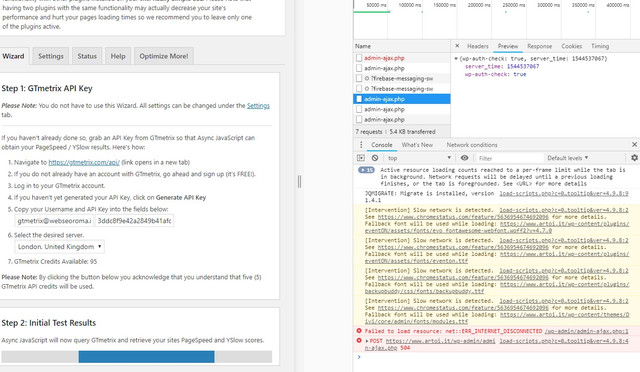The width and height of the screenshot is (640, 372).
Task: Click the GTmetrix API key field
Action: 134,221
